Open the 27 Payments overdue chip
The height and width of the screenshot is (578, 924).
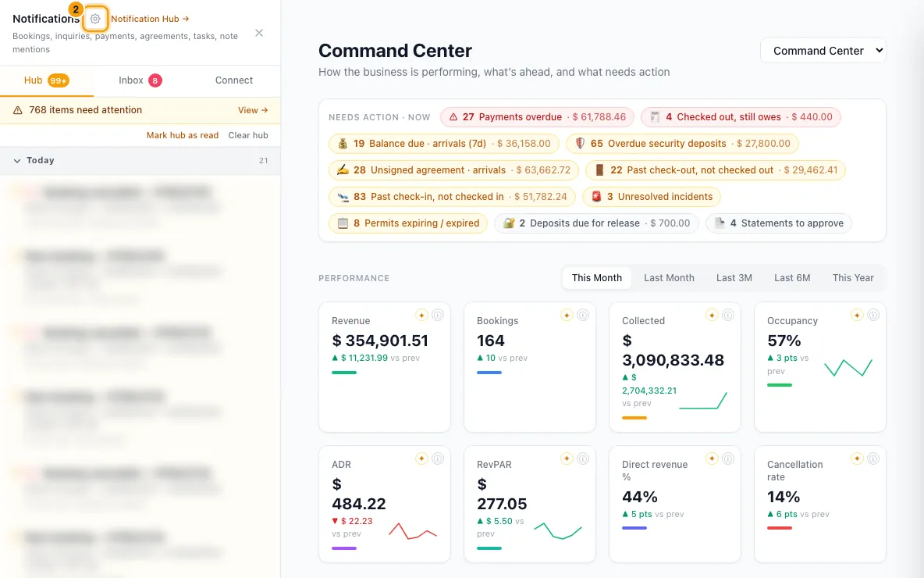coord(537,117)
